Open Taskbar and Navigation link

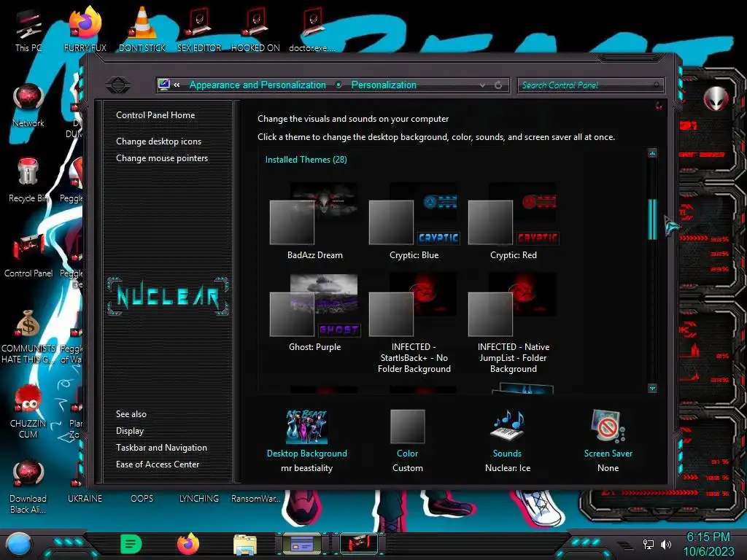(x=161, y=448)
